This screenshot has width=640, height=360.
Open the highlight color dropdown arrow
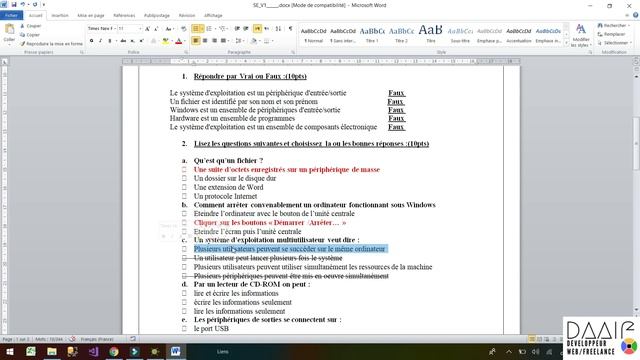coord(171,41)
